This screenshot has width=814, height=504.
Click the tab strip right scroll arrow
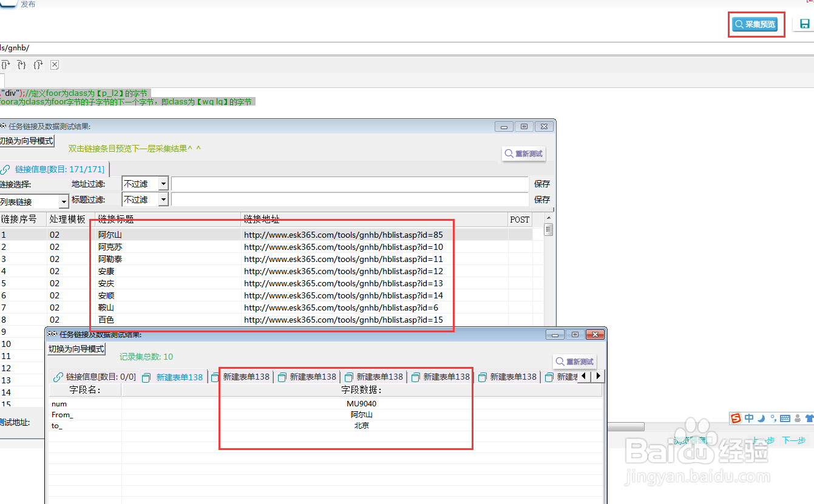[598, 376]
